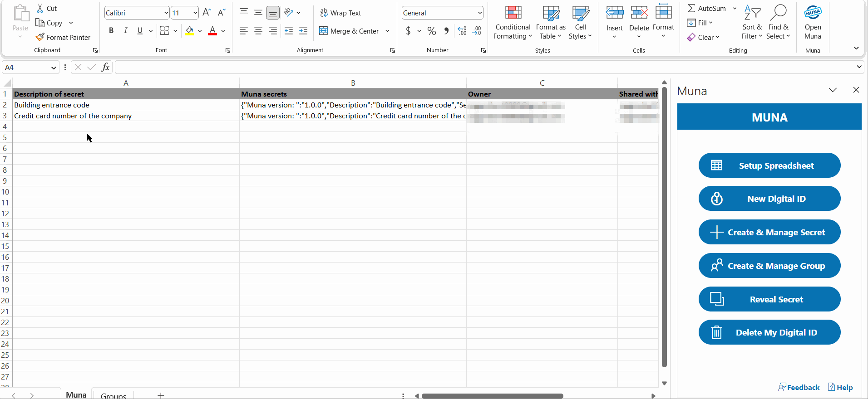Viewport: 868px width, 399px height.
Task: Open Muna task pane options chevron
Action: [833, 90]
